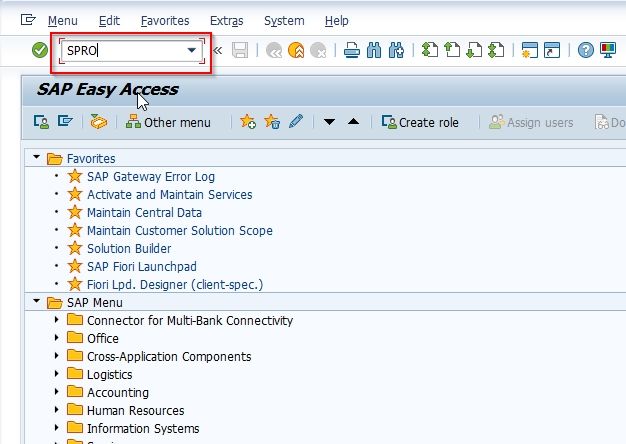Click the Add to Favorites star icon

[x=248, y=121]
